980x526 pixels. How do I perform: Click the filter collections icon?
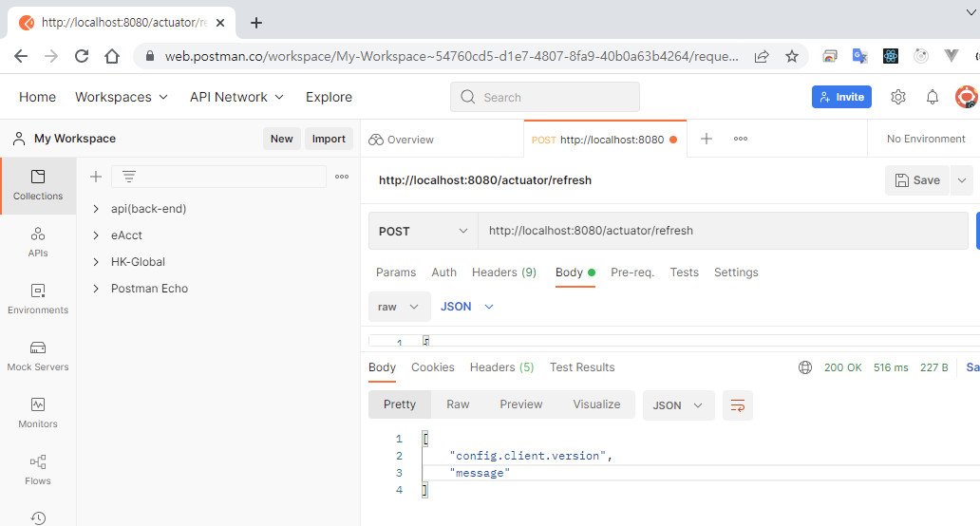129,177
